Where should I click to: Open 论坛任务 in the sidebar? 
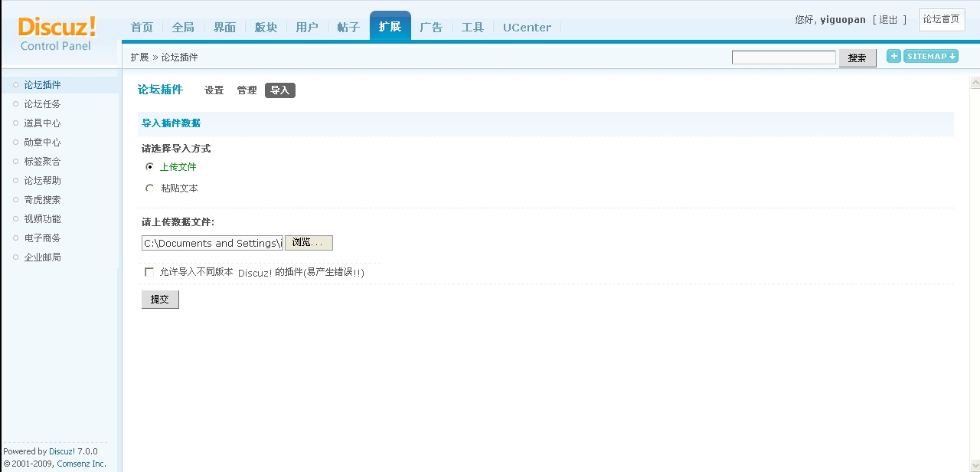point(42,104)
